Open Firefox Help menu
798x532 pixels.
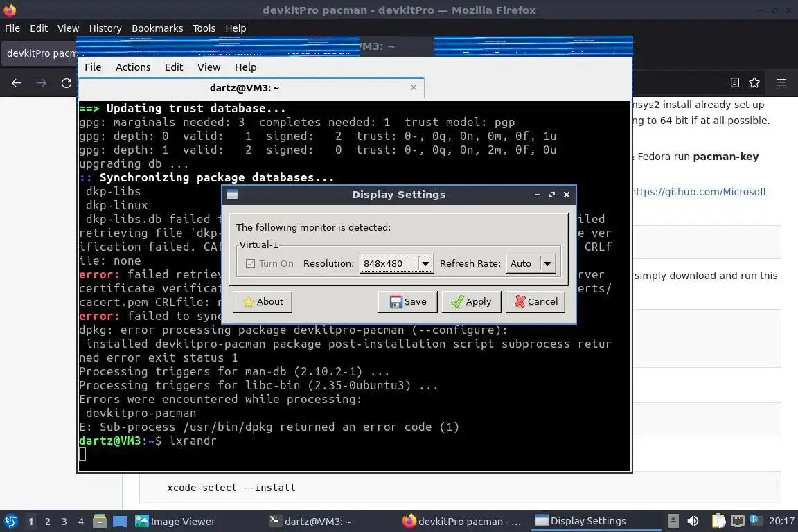[x=236, y=28]
